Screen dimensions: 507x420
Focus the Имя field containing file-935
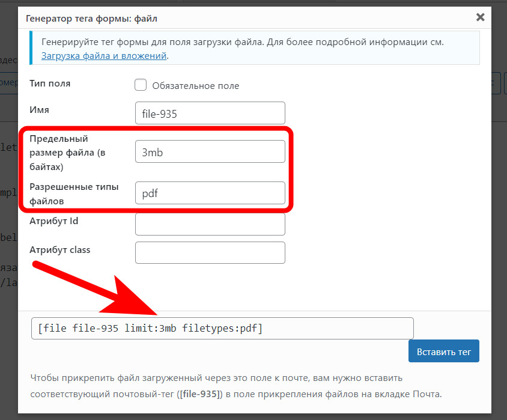point(210,113)
